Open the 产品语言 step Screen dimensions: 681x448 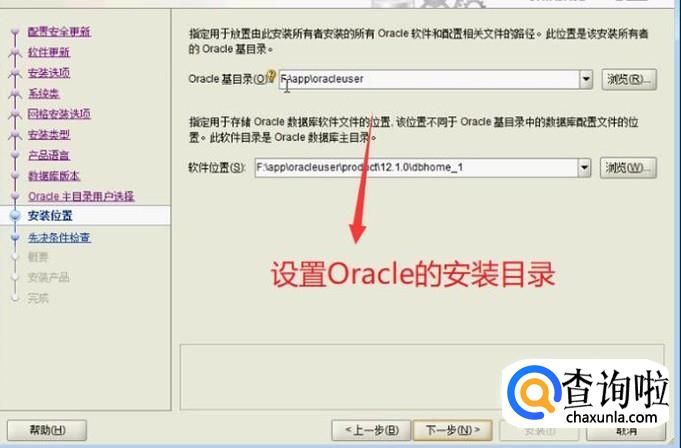pos(49,155)
